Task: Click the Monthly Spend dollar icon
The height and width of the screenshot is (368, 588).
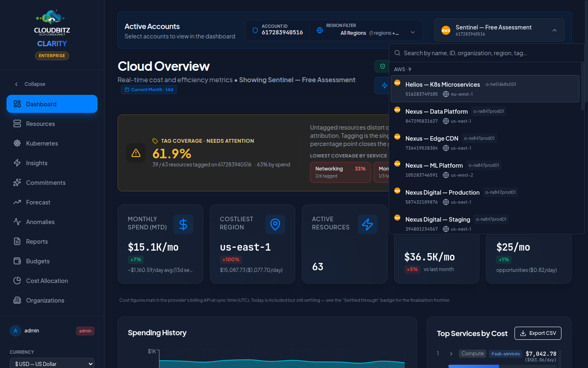Action: pos(183,224)
